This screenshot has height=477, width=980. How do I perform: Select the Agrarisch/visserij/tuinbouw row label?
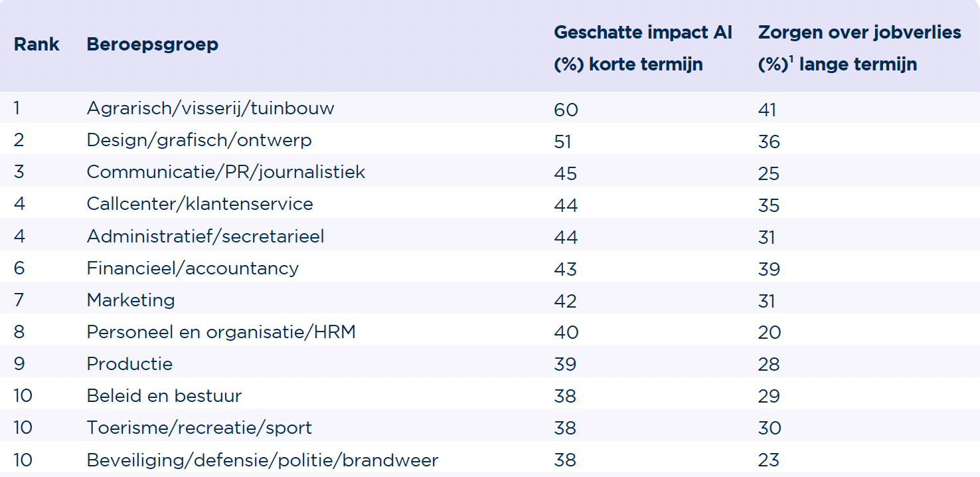click(210, 108)
